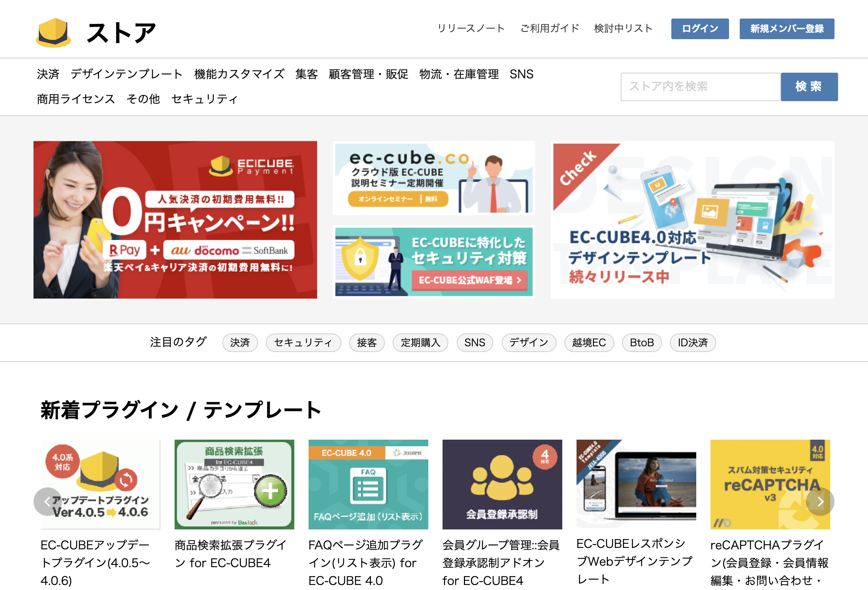868x590 pixels.
Task: Open the アップデートプラグイン Ver4.0.5→4.0.6 thumbnail
Action: pyautogui.click(x=100, y=484)
